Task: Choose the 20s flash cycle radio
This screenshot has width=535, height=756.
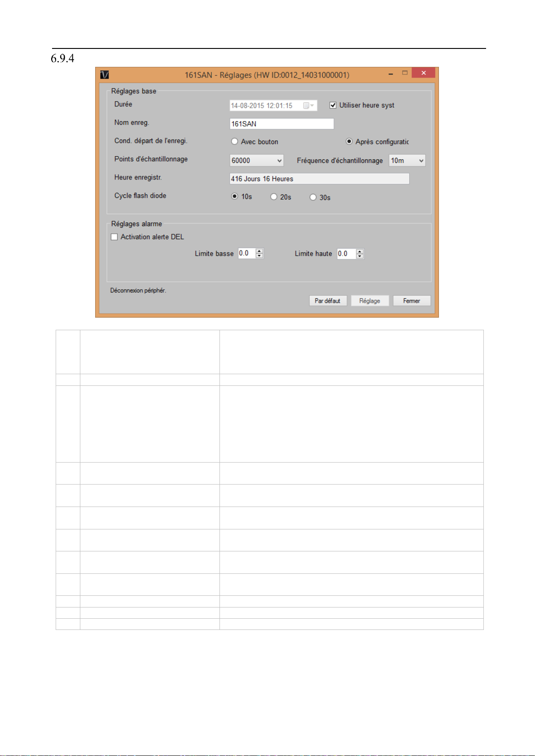Action: pos(274,197)
